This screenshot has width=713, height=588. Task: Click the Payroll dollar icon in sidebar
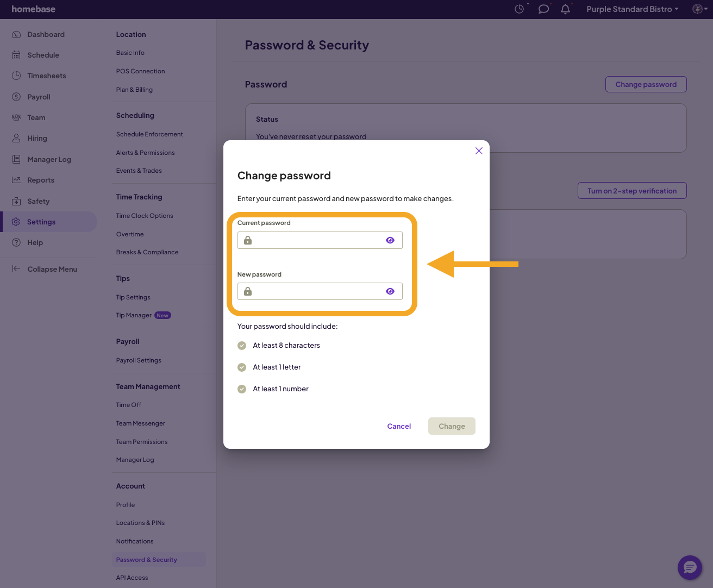tap(16, 97)
